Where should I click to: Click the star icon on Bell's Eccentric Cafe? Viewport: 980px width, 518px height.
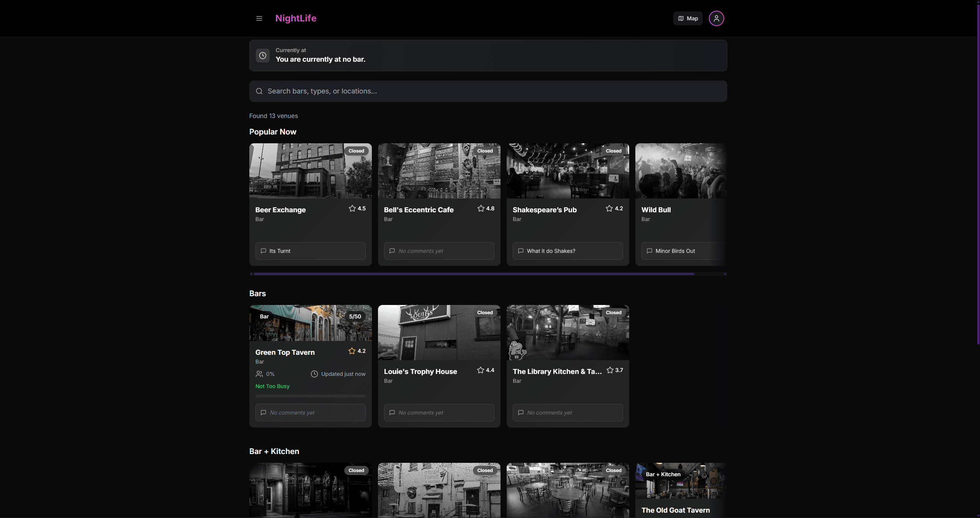click(481, 208)
